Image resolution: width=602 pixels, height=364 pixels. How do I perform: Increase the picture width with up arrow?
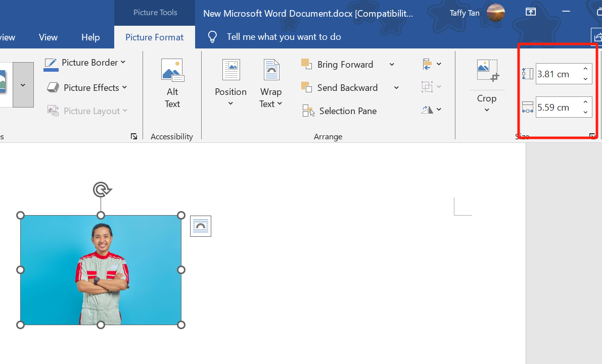(585, 102)
